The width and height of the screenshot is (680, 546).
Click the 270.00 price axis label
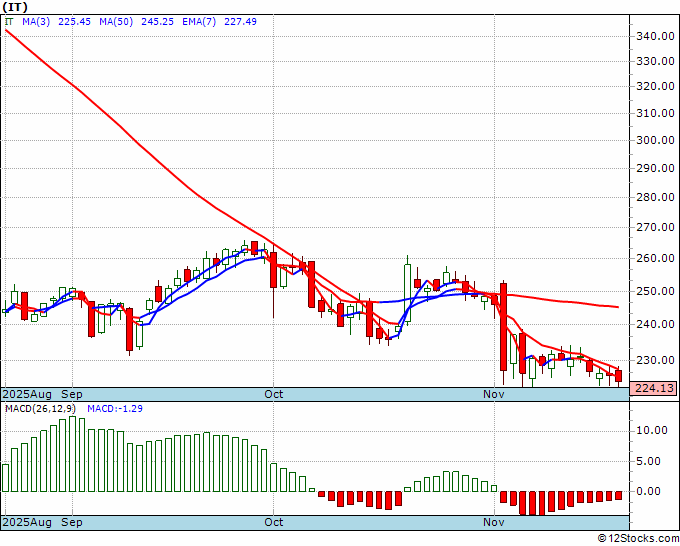pyautogui.click(x=655, y=228)
